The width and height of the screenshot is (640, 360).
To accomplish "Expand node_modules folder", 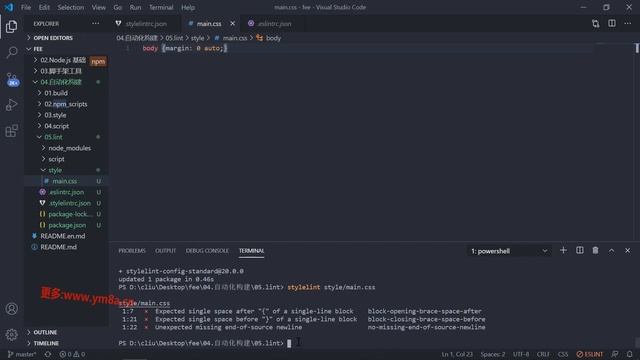I will (x=69, y=148).
